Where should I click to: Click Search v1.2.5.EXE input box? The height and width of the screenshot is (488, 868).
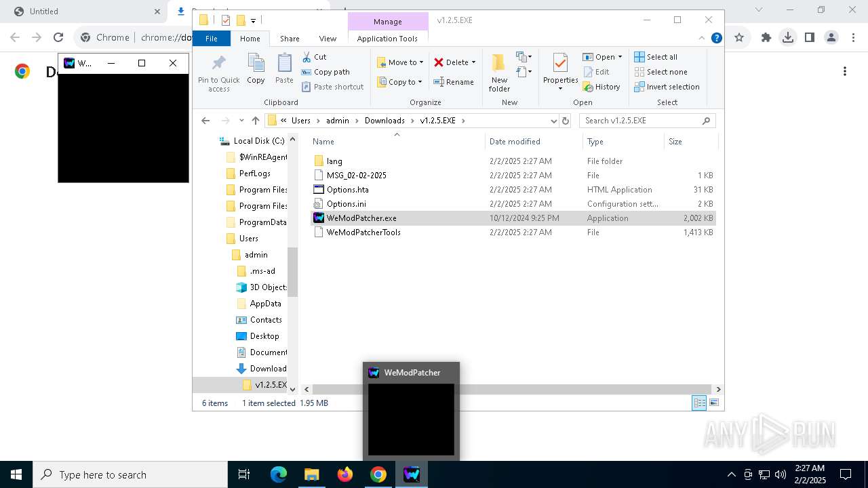648,121
